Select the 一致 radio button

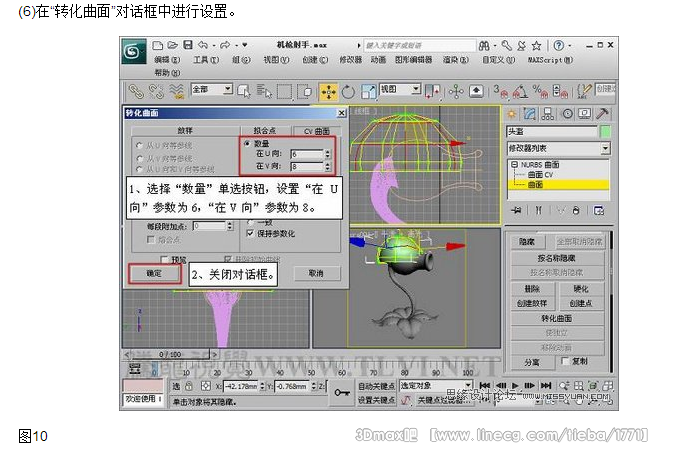point(250,222)
